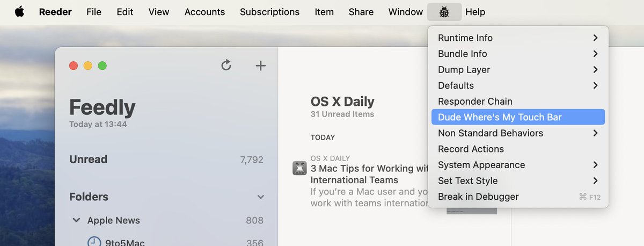Expand the System Appearance submenu
The height and width of the screenshot is (246, 644).
pos(518,164)
